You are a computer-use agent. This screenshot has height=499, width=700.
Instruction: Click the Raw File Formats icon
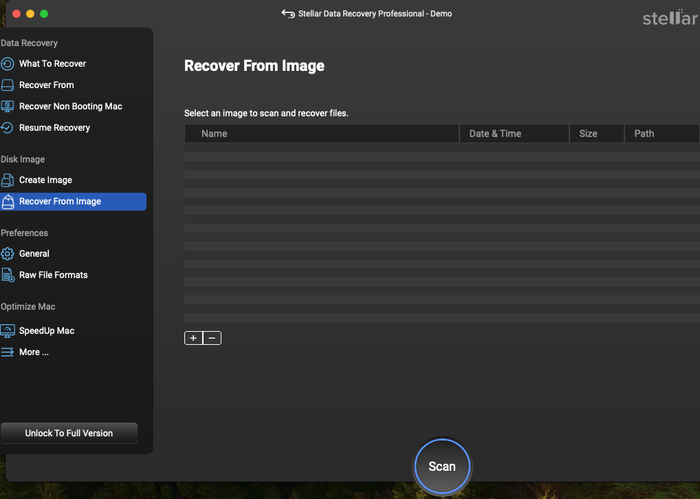(x=8, y=275)
